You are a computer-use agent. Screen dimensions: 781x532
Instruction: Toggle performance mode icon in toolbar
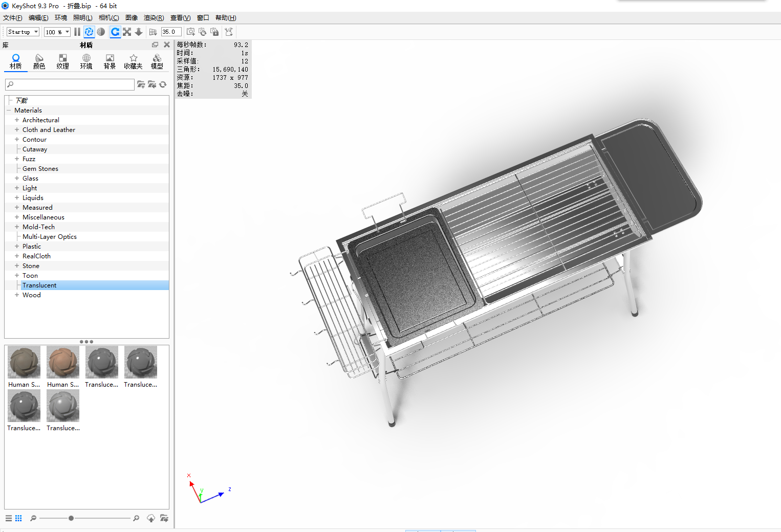coord(89,32)
